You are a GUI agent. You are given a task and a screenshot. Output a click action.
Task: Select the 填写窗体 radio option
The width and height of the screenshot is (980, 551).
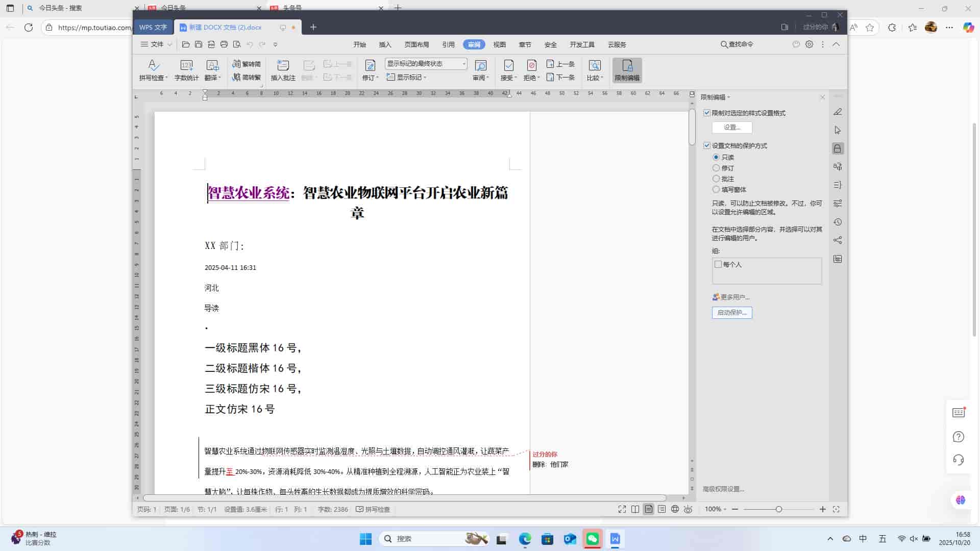click(716, 189)
